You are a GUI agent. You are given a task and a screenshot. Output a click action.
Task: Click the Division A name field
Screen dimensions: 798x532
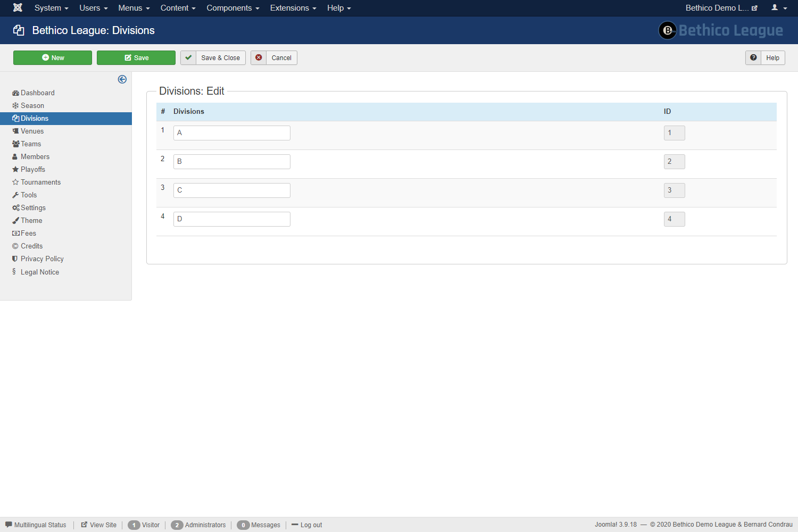232,133
